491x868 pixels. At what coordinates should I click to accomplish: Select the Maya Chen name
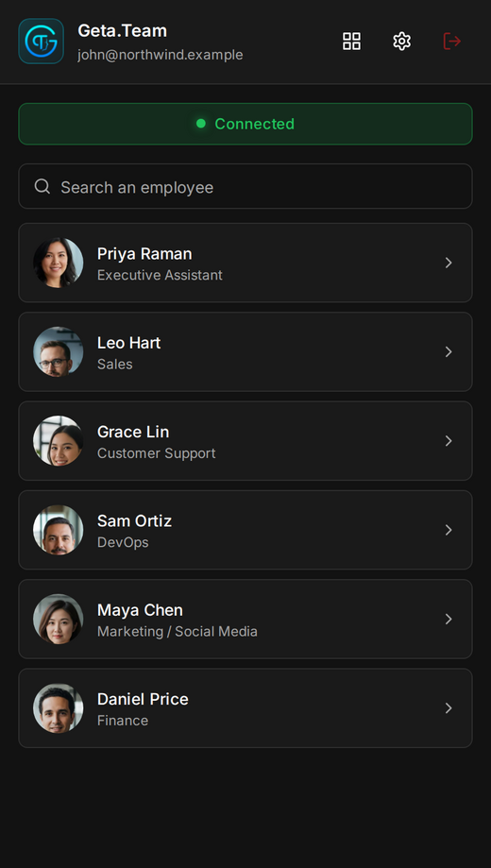[x=140, y=610]
